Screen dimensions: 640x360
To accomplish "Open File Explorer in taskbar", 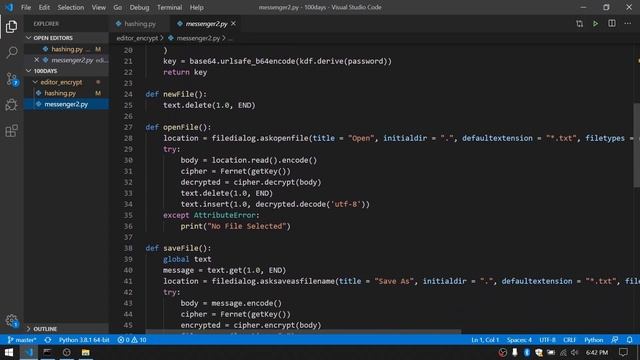I will [85, 352].
